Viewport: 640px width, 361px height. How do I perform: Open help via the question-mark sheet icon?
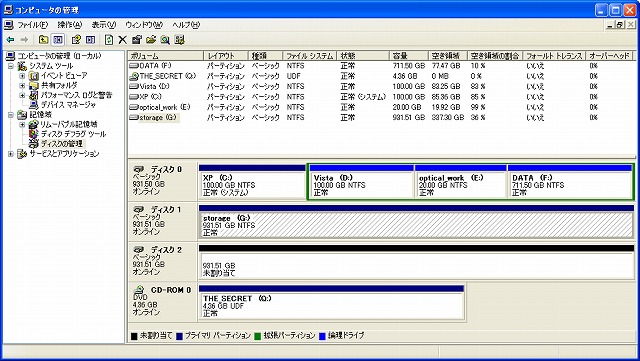[x=76, y=40]
